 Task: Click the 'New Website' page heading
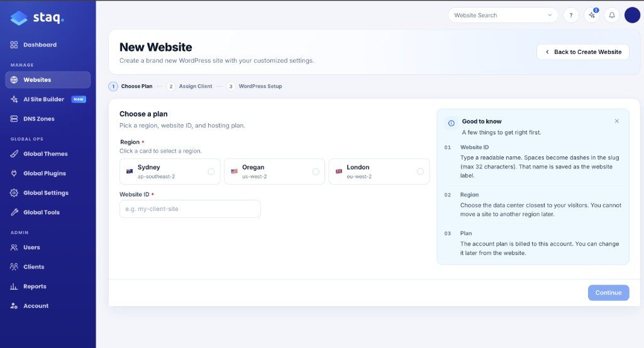click(x=156, y=47)
